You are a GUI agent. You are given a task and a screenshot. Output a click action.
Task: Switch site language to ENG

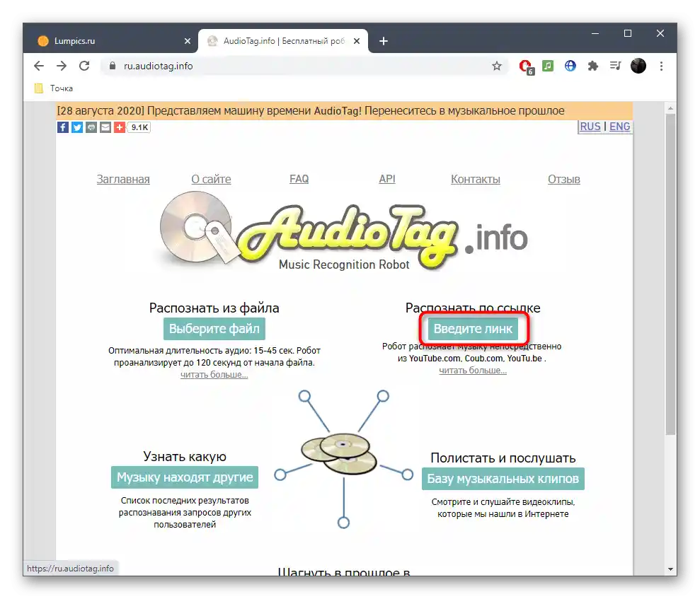pyautogui.click(x=619, y=127)
